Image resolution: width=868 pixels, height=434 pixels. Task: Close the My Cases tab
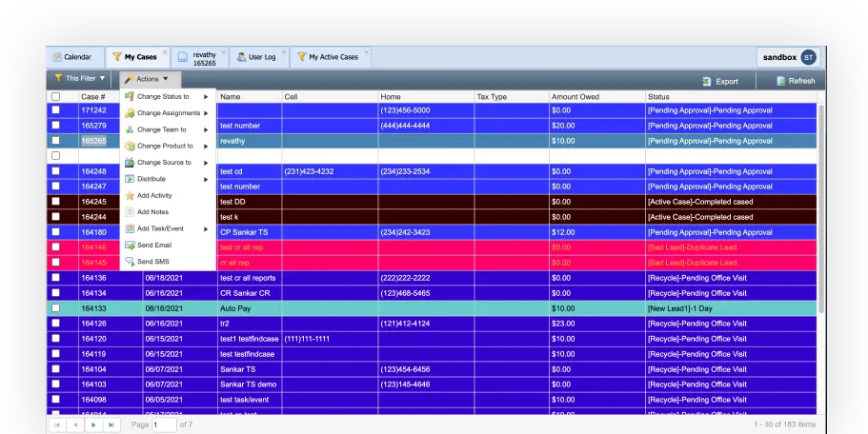point(165,52)
